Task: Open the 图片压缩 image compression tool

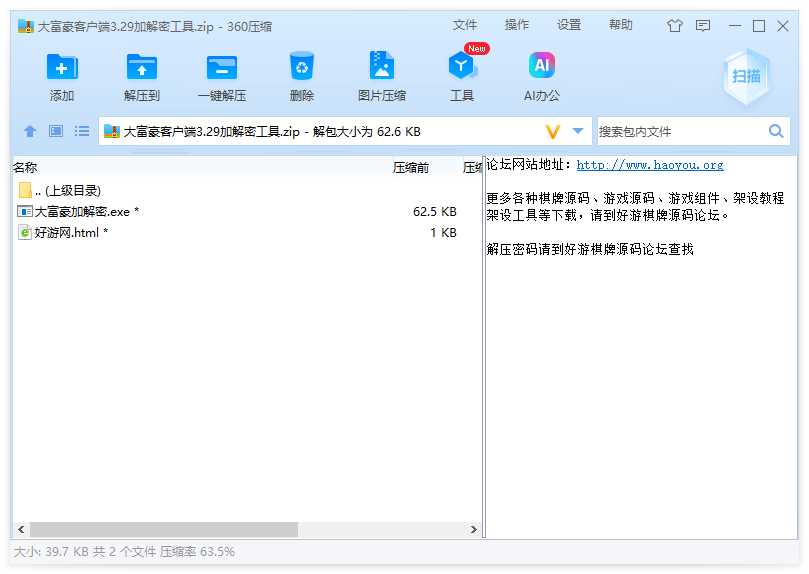Action: click(382, 66)
